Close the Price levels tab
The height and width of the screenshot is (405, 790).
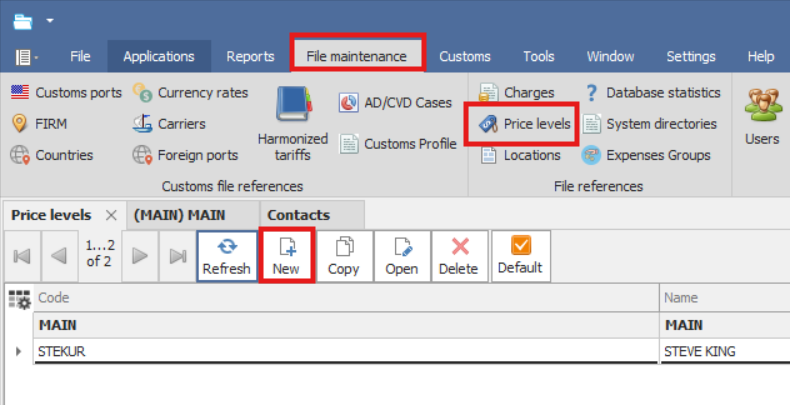111,215
